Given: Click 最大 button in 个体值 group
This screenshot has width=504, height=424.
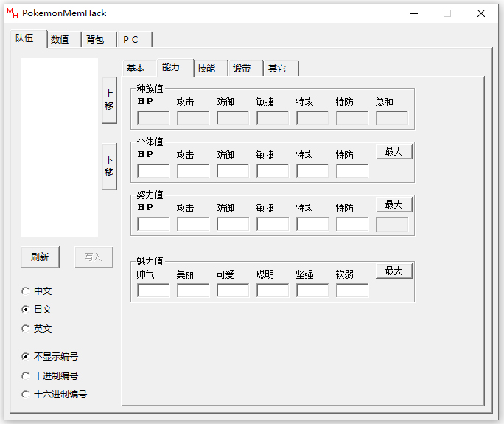Looking at the screenshot, I should pos(394,151).
